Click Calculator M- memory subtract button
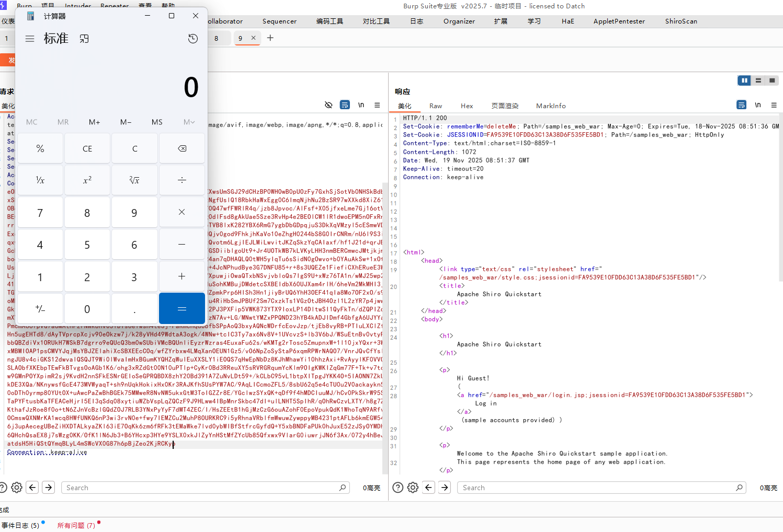Screen dimensions: 783x532 click(126, 122)
